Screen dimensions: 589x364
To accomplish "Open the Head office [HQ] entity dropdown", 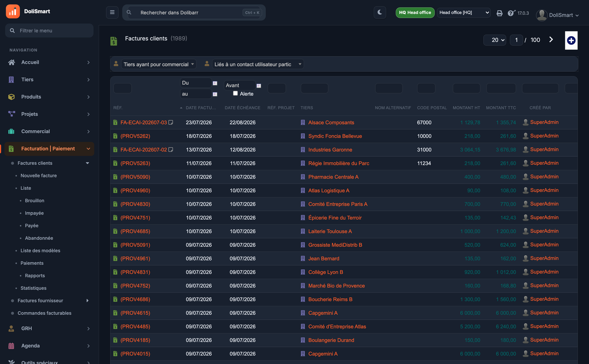I will (x=464, y=13).
